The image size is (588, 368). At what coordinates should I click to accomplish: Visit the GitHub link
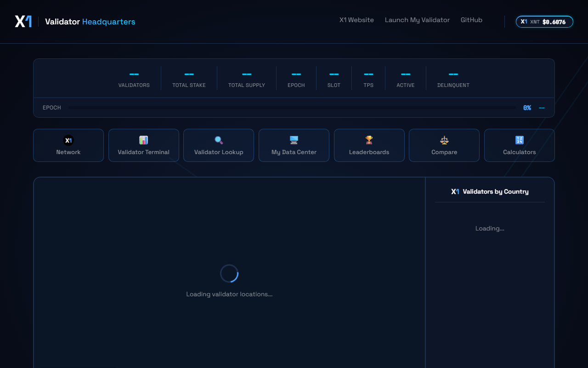(x=471, y=20)
